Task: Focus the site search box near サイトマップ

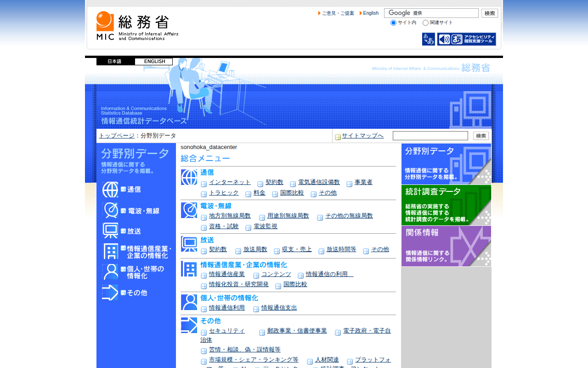Action: (x=430, y=136)
